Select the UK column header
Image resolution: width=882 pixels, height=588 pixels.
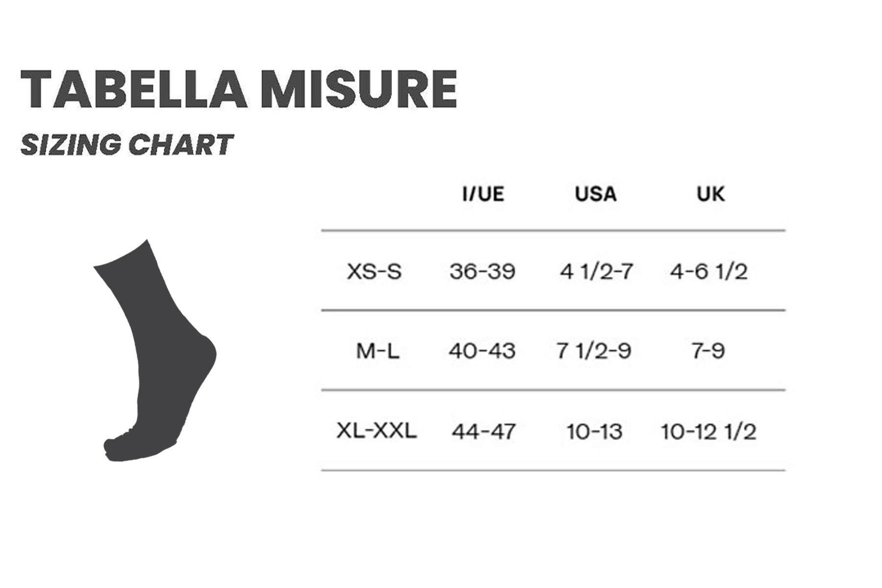(710, 194)
